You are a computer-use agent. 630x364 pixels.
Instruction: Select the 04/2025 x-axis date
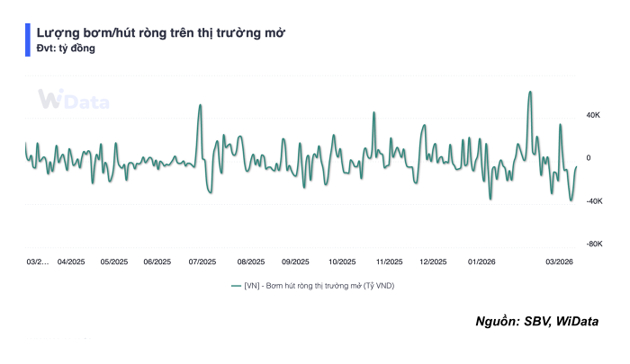74,262
